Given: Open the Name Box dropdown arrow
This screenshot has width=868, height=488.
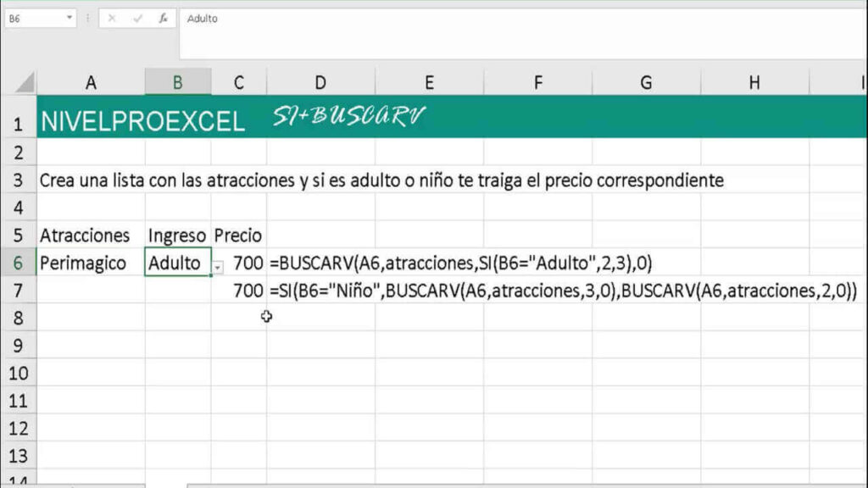Looking at the screenshot, I should coord(69,18).
